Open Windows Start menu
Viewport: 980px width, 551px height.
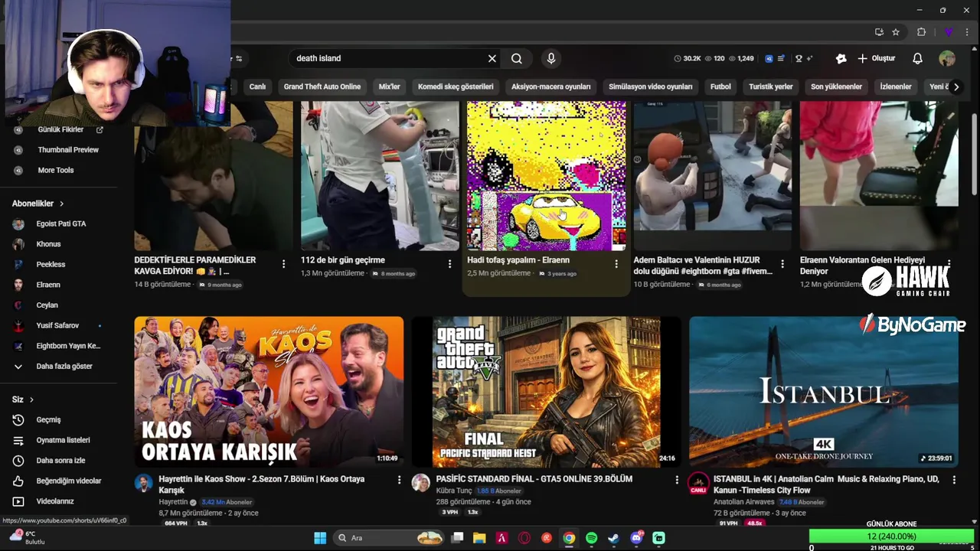pos(320,538)
